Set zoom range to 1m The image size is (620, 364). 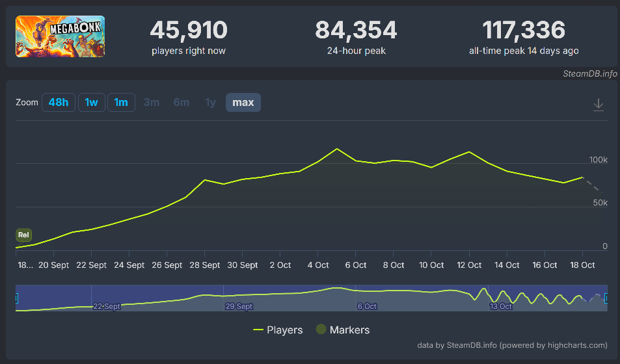click(x=121, y=102)
